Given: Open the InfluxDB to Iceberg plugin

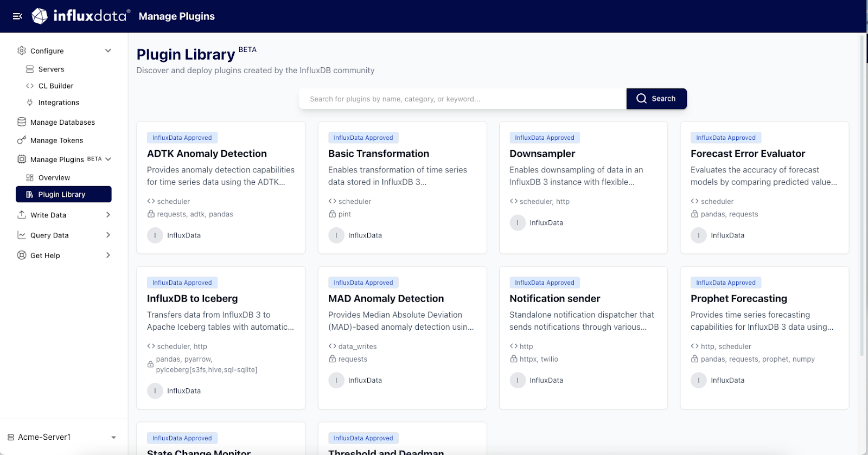Looking at the screenshot, I should (192, 298).
